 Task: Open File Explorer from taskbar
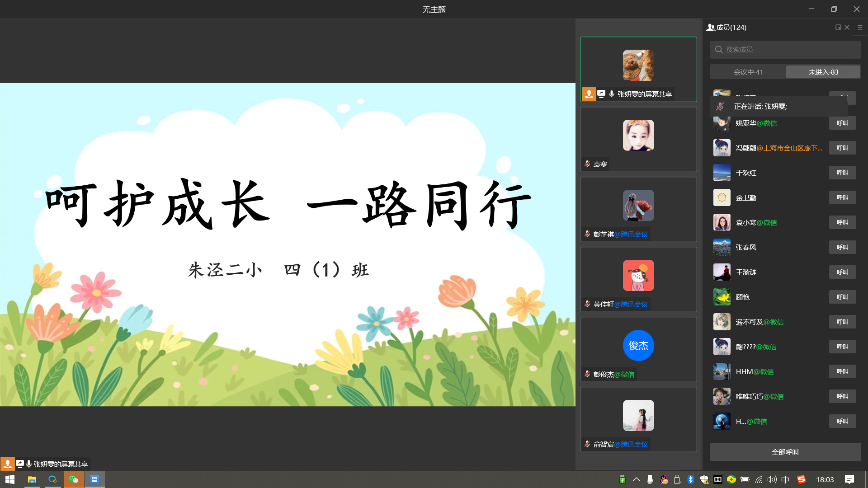click(x=32, y=479)
